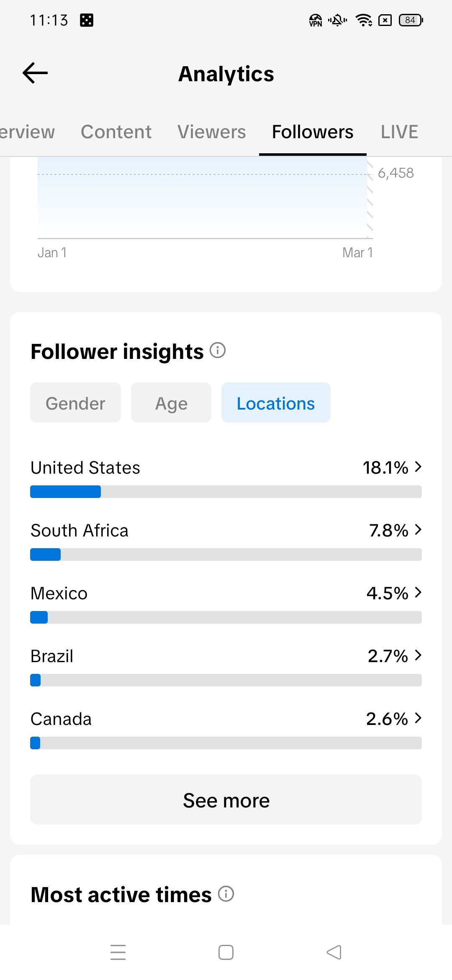Tap Android recent apps menu icon
The image size is (452, 980).
tap(118, 952)
